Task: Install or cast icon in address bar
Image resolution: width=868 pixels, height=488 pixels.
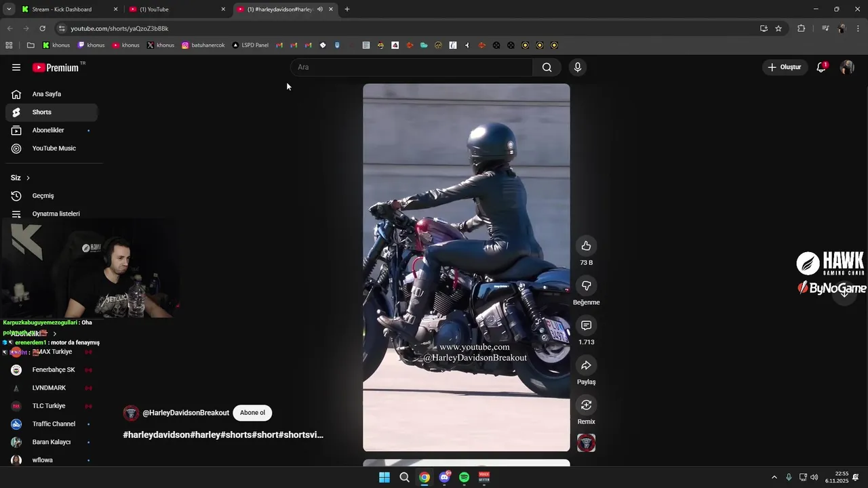Action: tap(764, 28)
